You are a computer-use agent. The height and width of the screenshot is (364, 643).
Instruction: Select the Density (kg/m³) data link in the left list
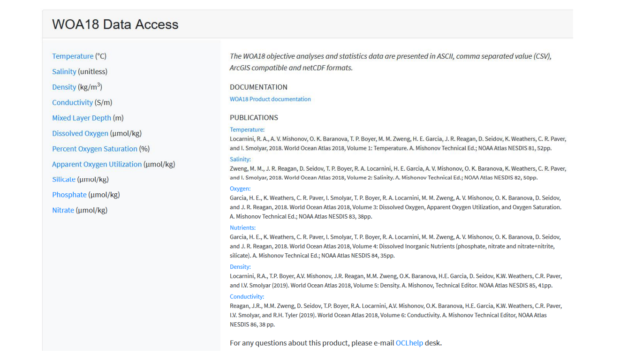coord(64,87)
